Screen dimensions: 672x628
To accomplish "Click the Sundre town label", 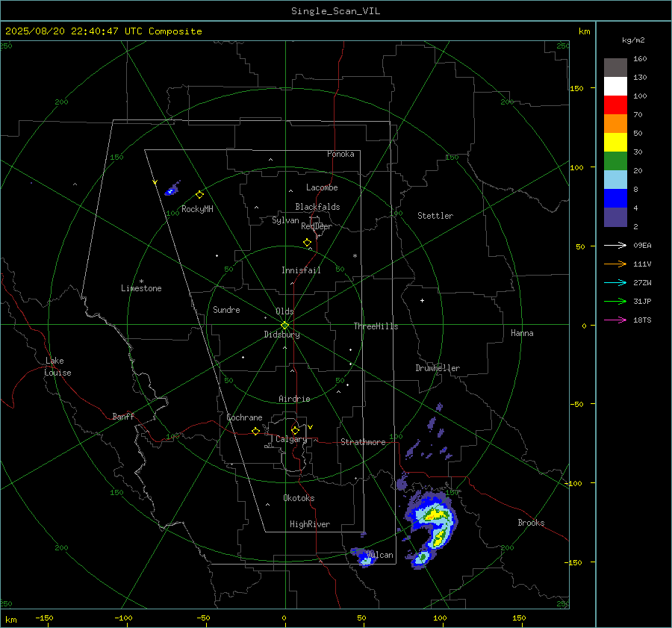I will point(226,309).
